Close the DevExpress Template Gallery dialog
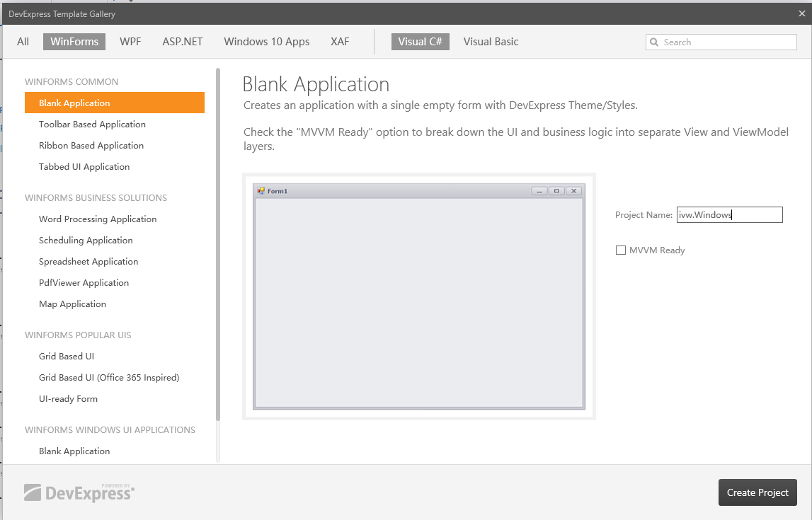 coord(801,14)
